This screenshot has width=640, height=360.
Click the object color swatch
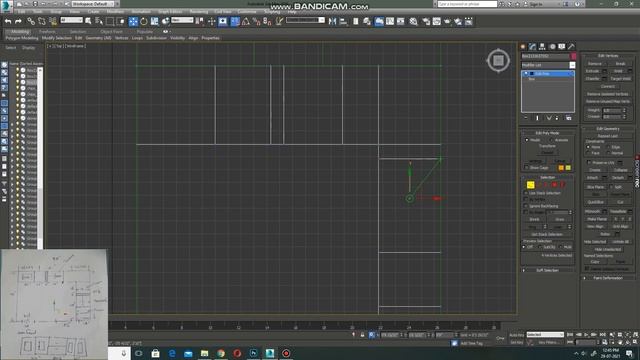tap(573, 56)
